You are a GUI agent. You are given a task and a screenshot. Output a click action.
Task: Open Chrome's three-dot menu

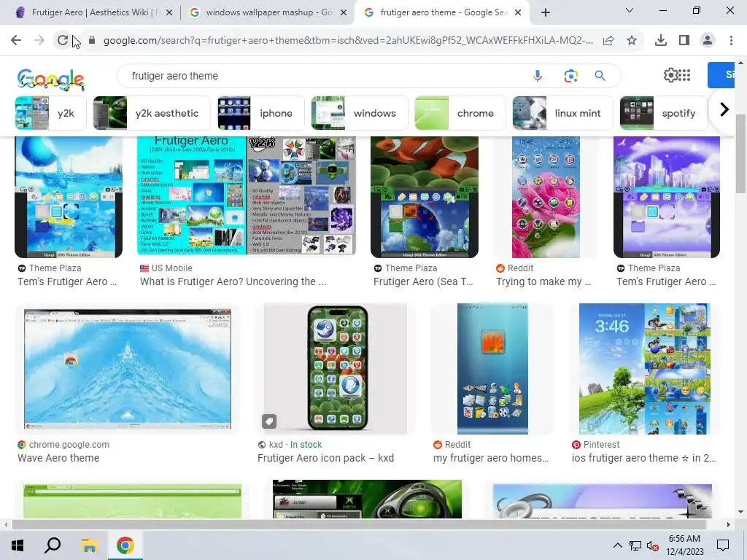point(731,41)
